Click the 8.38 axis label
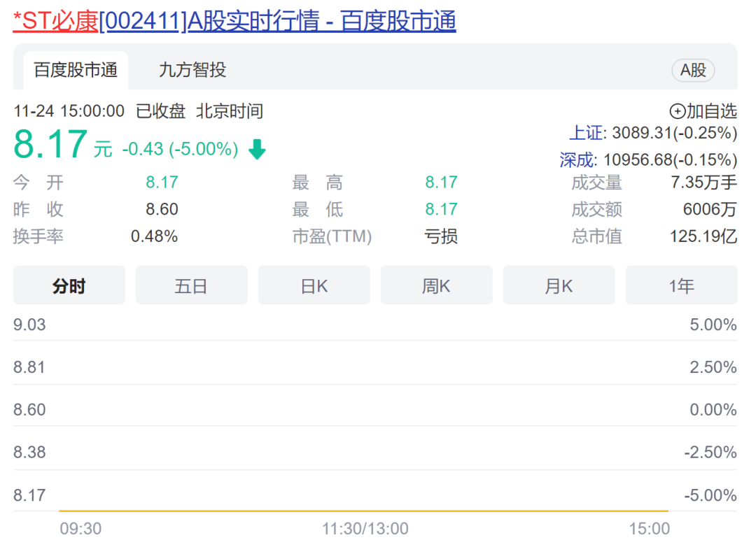756x547 pixels. [29, 452]
